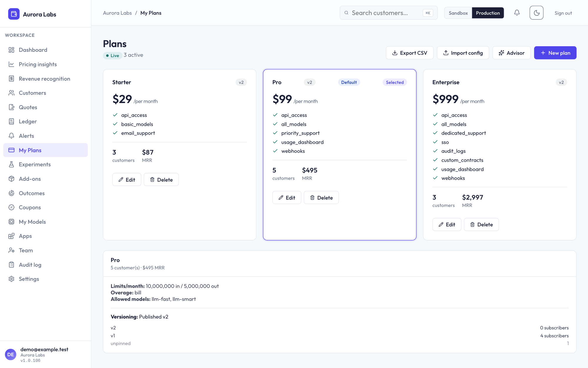
Task: Click the Alerts bell icon in sidebar
Action: tap(11, 136)
